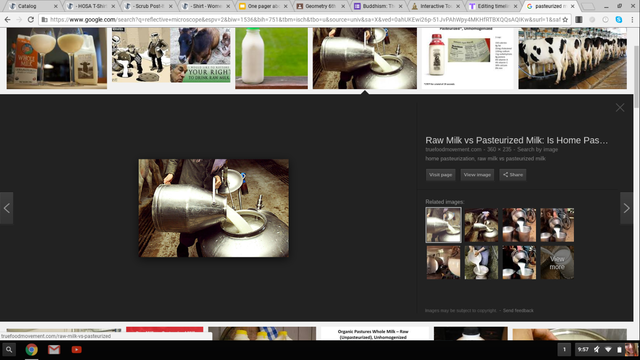
Task: Open the Your Right to Drink Raw Milk thumbnail
Action: (x=200, y=56)
